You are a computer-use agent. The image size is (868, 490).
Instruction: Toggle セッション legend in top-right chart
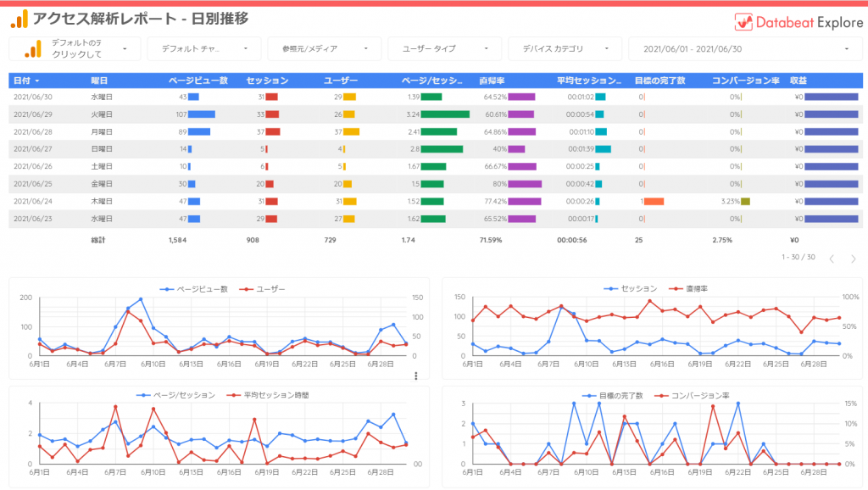click(630, 288)
